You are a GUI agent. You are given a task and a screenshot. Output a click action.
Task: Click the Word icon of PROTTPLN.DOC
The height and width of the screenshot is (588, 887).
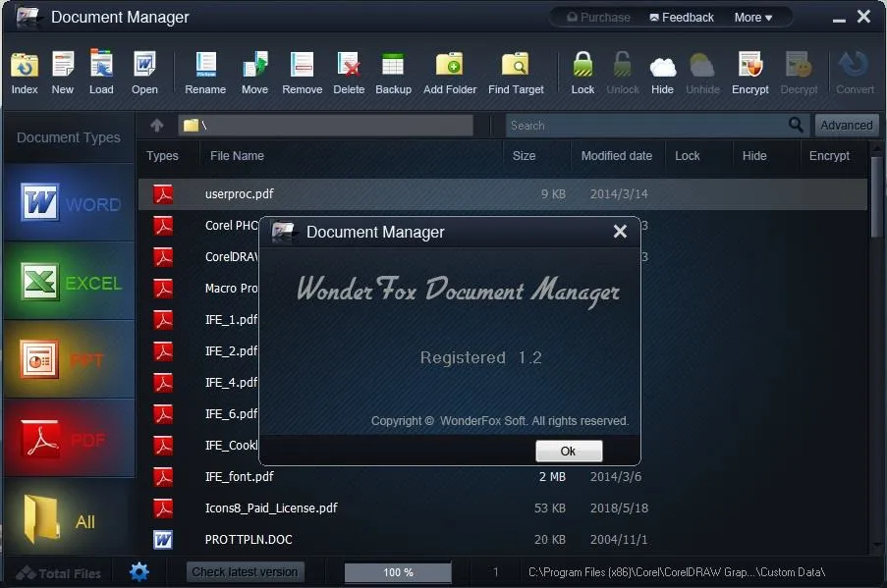[163, 539]
